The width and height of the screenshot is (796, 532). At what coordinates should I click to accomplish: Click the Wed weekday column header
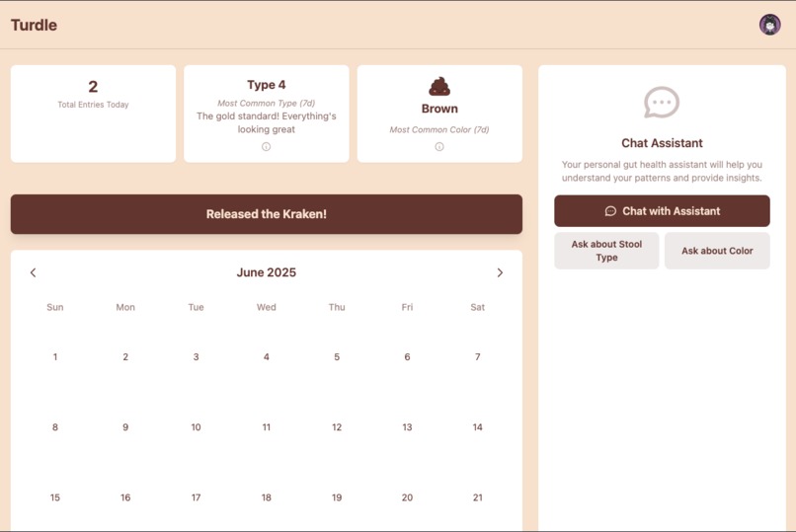coord(266,307)
